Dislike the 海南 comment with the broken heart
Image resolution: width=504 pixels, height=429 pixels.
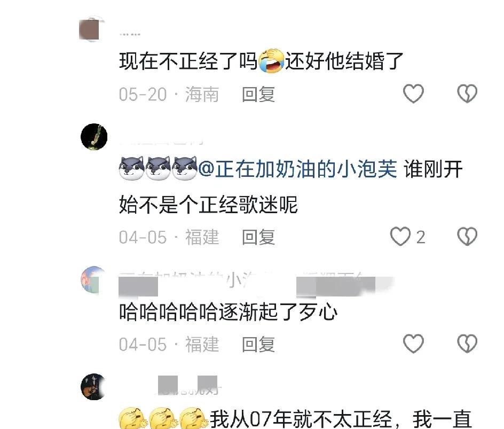point(467,94)
